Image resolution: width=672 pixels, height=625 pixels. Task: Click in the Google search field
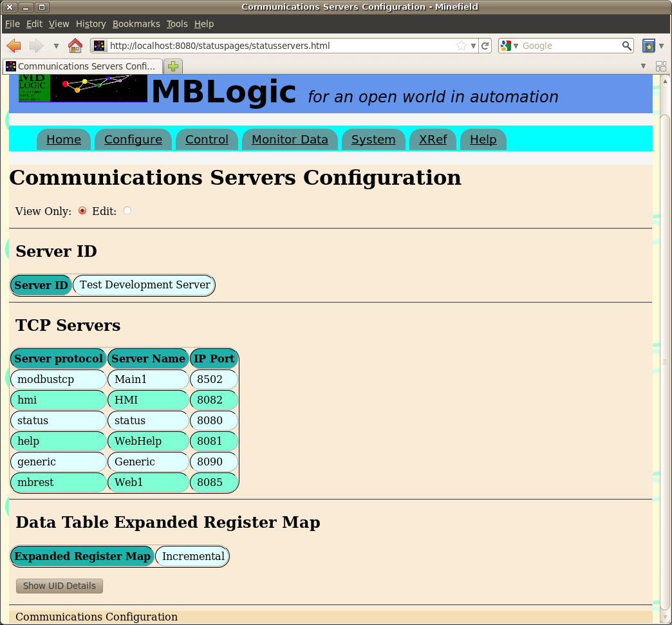(570, 46)
